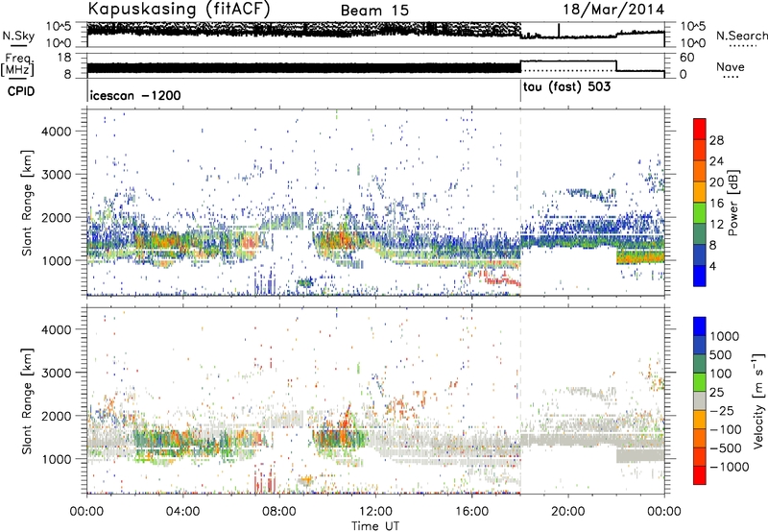This screenshot has width=768, height=532.
Task: Click the 'Slant Range [km]' label of velocity panel
Action: 27,400
